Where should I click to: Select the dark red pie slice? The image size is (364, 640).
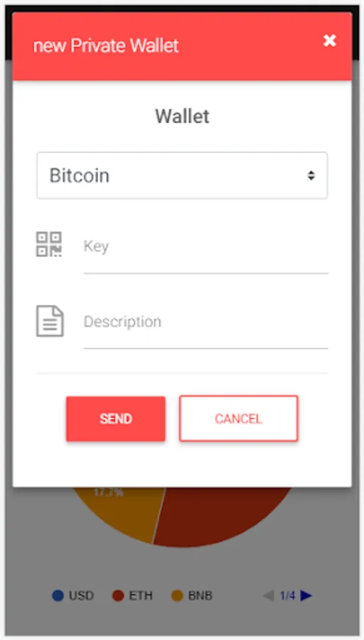pos(220,514)
